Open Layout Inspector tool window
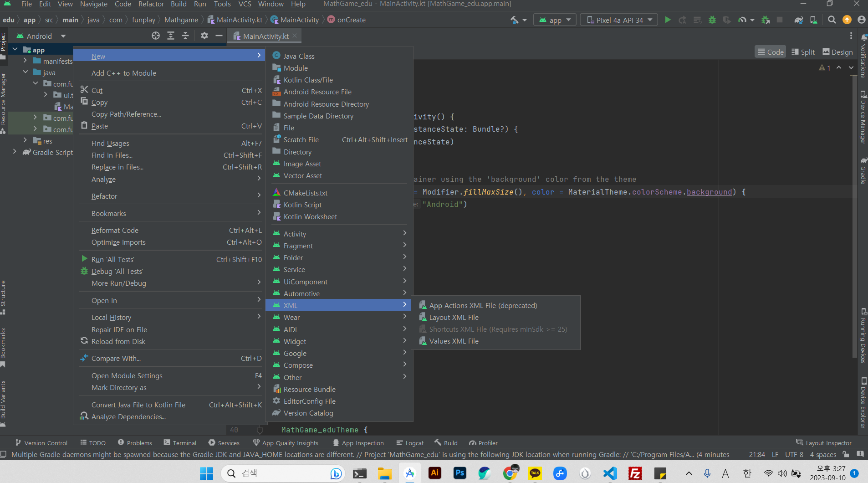868x483 pixels. (824, 443)
